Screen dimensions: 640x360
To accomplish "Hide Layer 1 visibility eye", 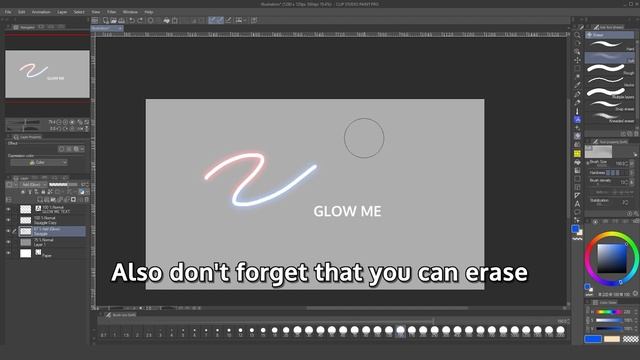I will [x=8, y=242].
